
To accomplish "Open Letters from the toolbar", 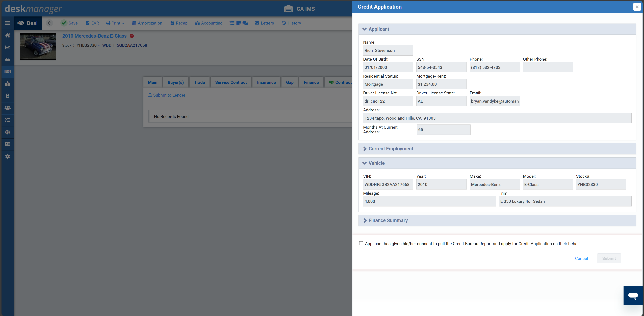I will point(264,23).
